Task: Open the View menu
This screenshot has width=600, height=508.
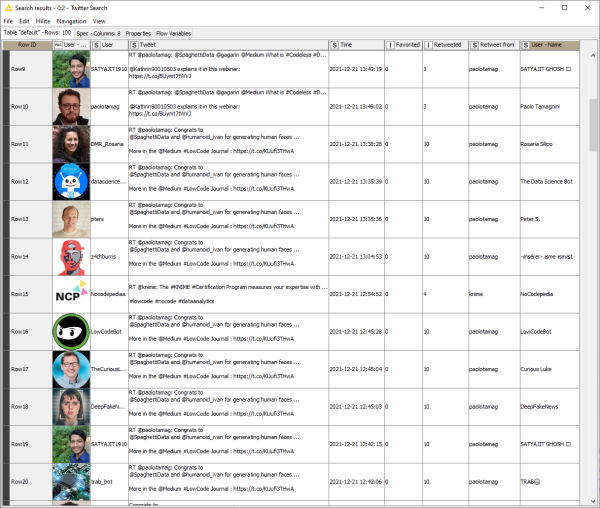Action: click(x=99, y=21)
